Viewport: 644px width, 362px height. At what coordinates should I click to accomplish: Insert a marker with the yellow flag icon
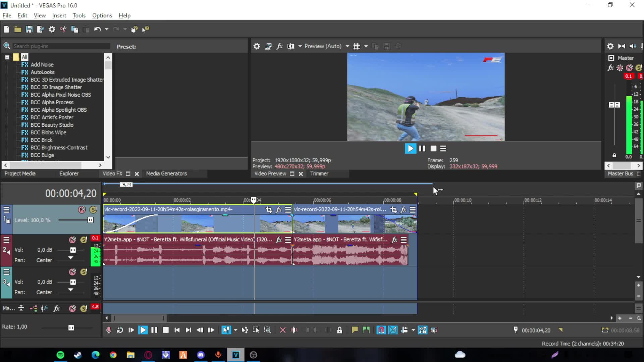click(x=355, y=330)
